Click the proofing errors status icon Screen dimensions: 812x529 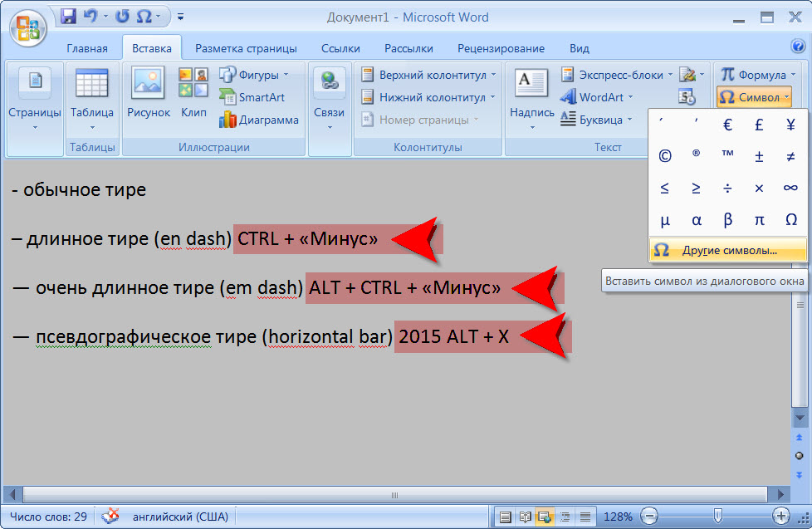tap(110, 516)
